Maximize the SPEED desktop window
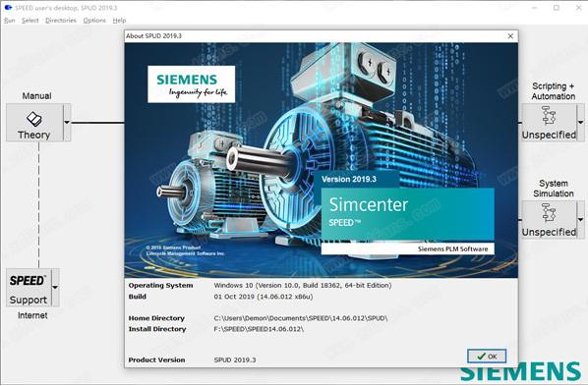588x386 pixels. pyautogui.click(x=557, y=8)
